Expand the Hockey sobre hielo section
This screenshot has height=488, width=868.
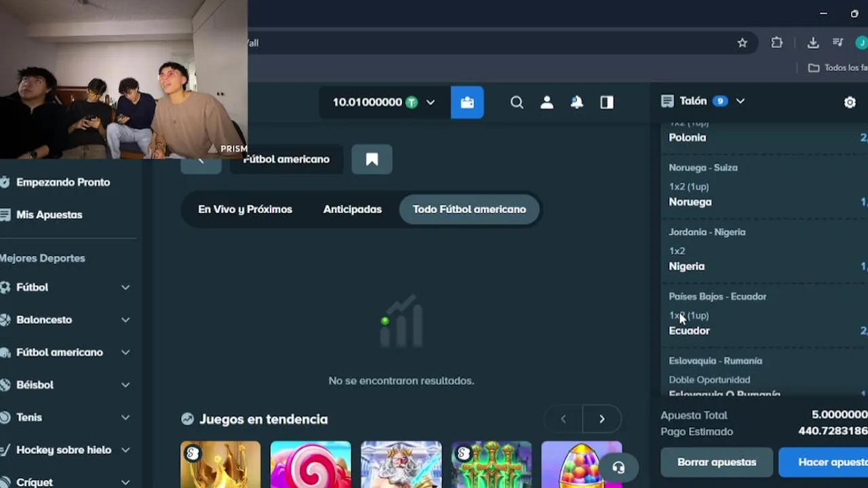125,450
